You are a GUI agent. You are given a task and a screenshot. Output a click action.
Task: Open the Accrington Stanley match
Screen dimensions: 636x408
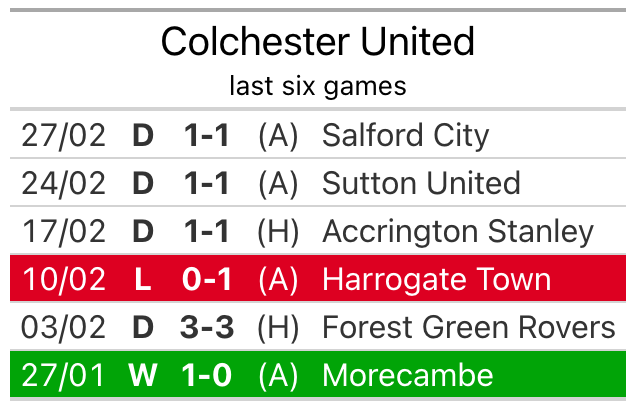[318, 231]
